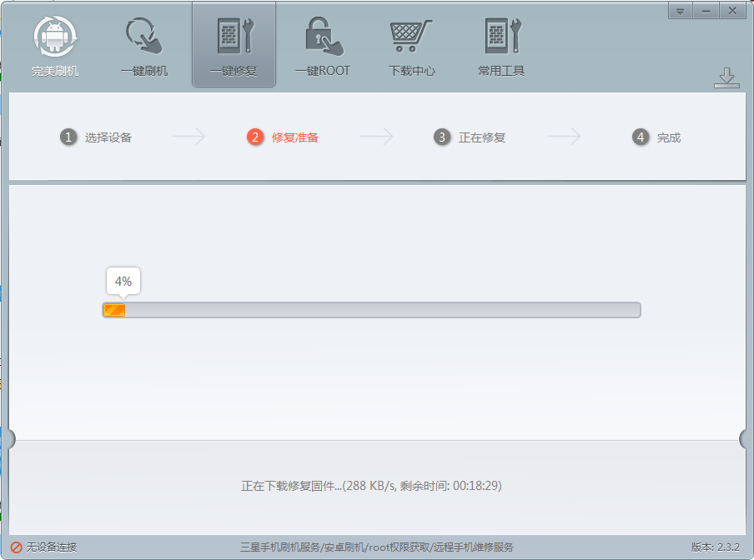Click the 无设备连接 status icon
The height and width of the screenshot is (560, 754).
17,547
